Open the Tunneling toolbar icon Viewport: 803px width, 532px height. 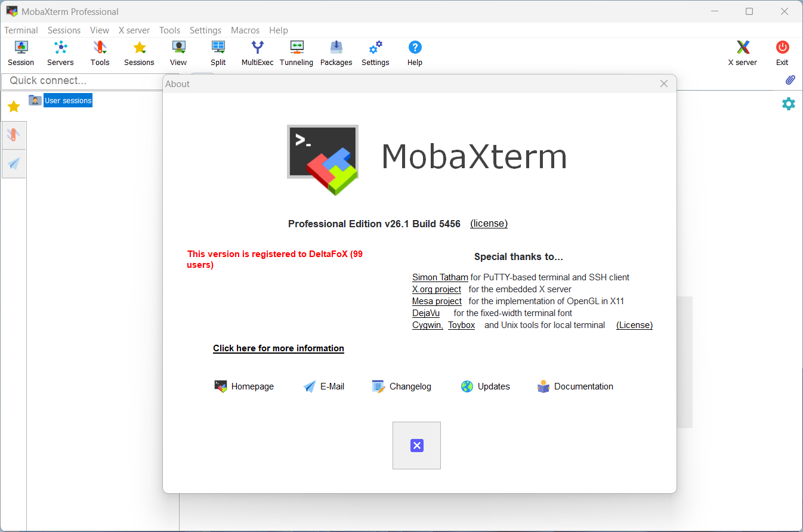(297, 53)
